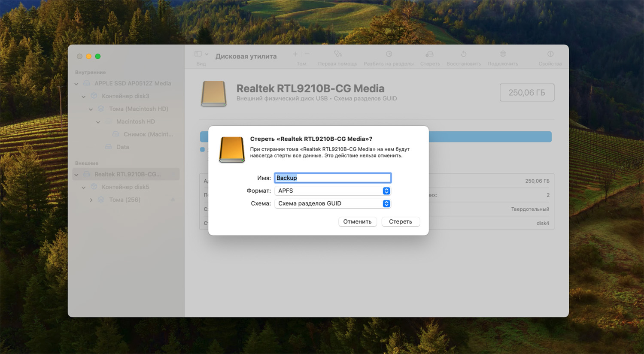644x354 pixels.
Task: Collapse the Realtek RTL9210B-CG disk chevron
Action: tap(76, 175)
